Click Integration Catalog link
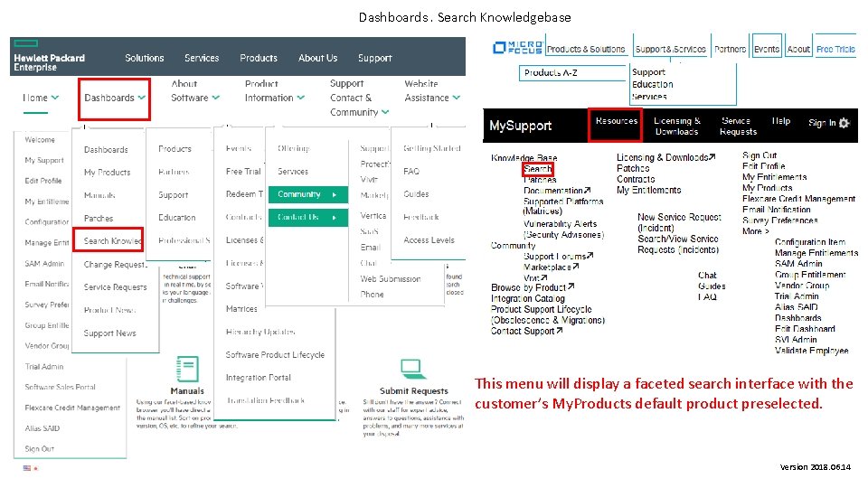Viewport: 868px width, 488px height. 527,298
